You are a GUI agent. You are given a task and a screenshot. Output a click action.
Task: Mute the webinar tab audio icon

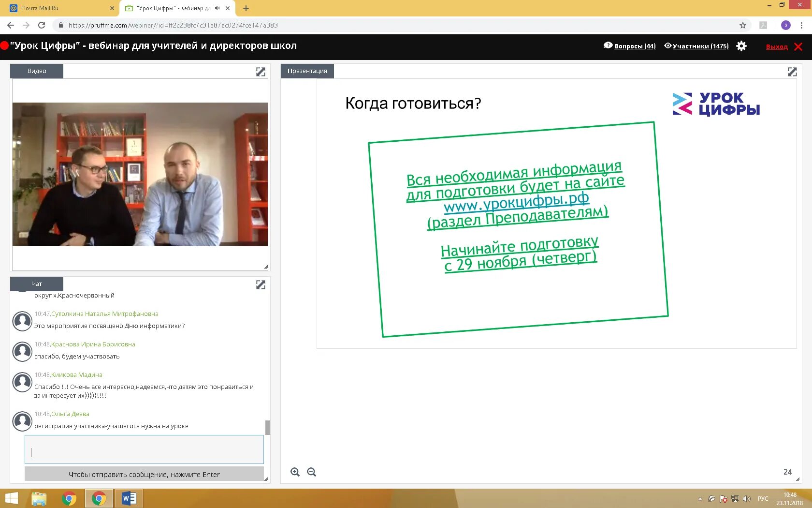[x=217, y=8]
